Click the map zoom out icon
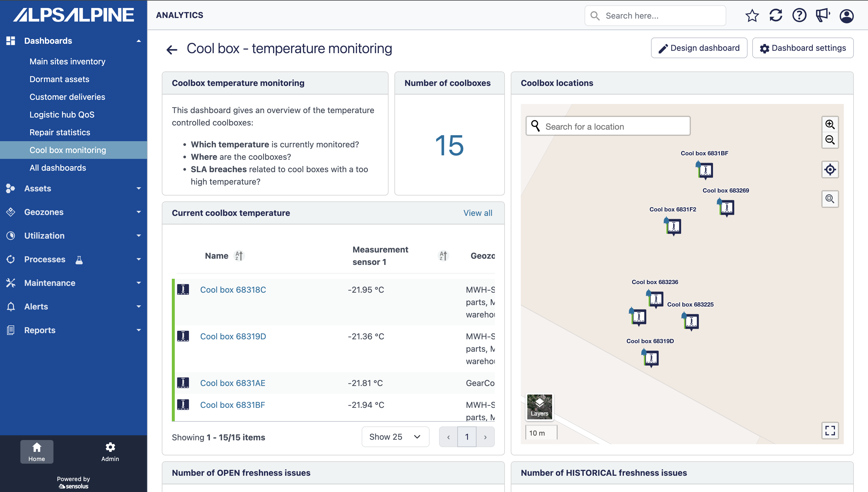The width and height of the screenshot is (868, 492). click(830, 140)
